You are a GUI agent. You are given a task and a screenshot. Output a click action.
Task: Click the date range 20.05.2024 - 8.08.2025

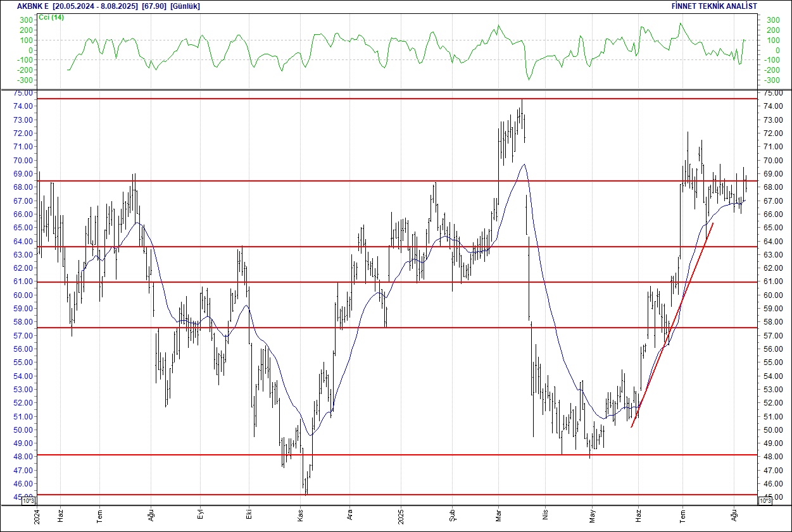click(x=96, y=6)
